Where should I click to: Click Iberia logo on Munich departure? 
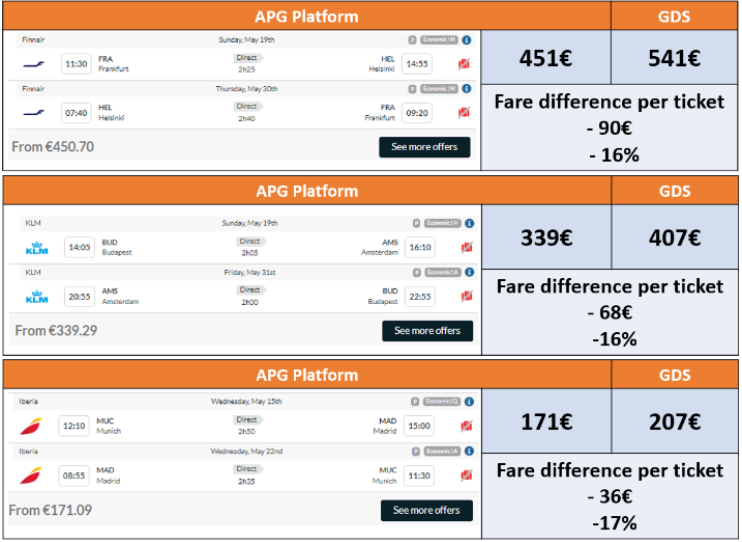click(x=31, y=426)
